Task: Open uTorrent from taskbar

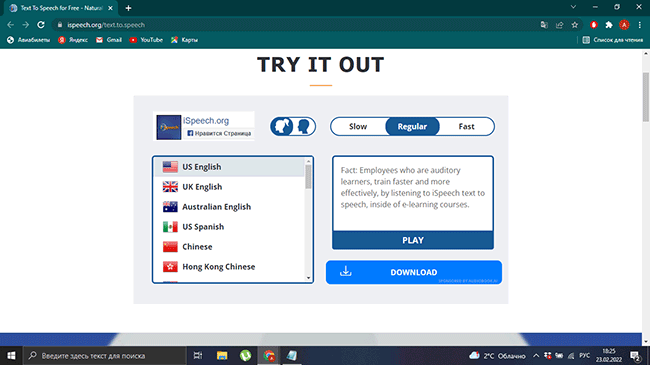Action: click(x=245, y=355)
